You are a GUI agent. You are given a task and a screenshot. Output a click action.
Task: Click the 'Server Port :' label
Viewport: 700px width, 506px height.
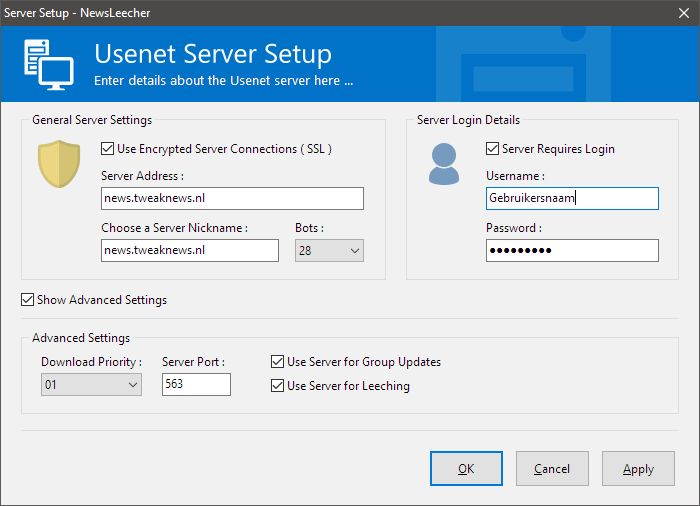click(x=193, y=362)
